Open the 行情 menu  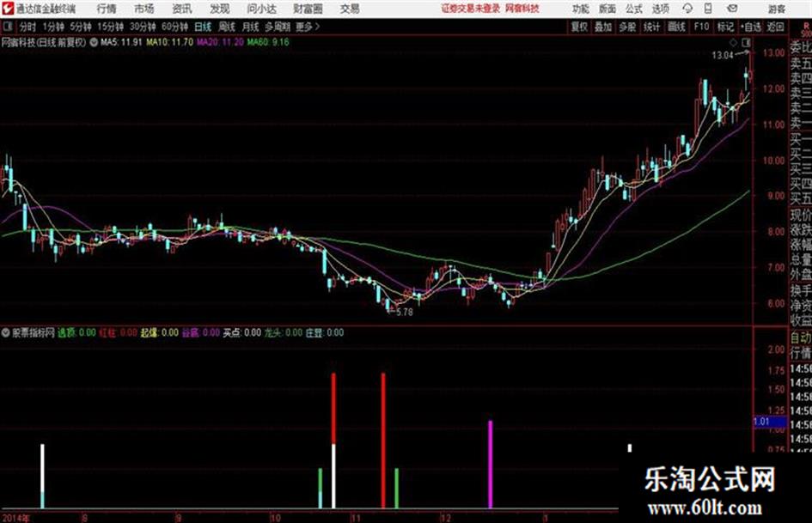(x=107, y=9)
